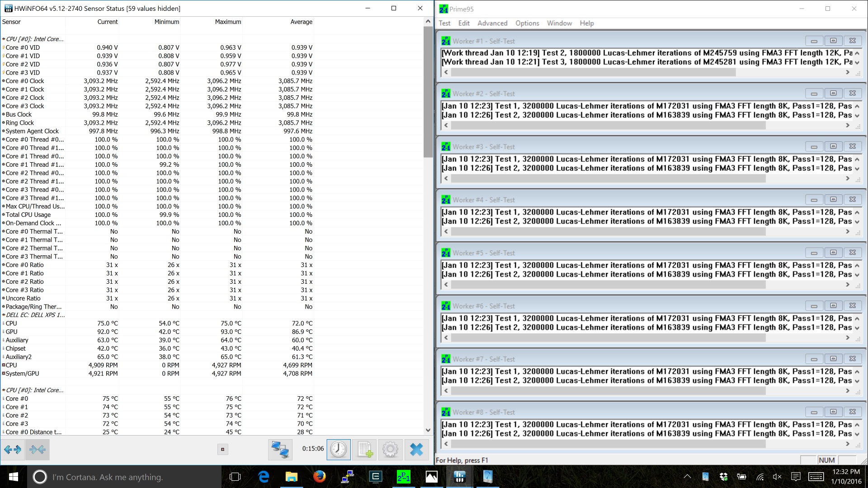The image size is (868, 488).
Task: Open the Advanced menu in Prime95
Action: click(492, 23)
